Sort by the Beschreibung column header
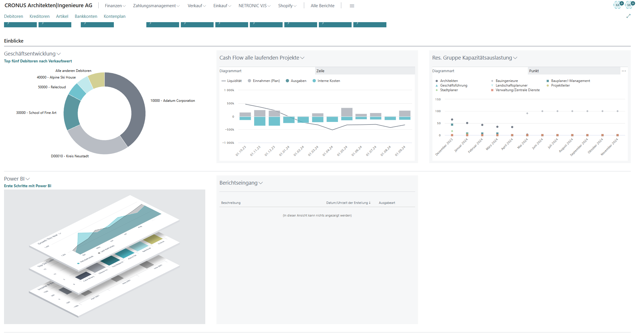This screenshot has width=644, height=333. pyautogui.click(x=231, y=203)
